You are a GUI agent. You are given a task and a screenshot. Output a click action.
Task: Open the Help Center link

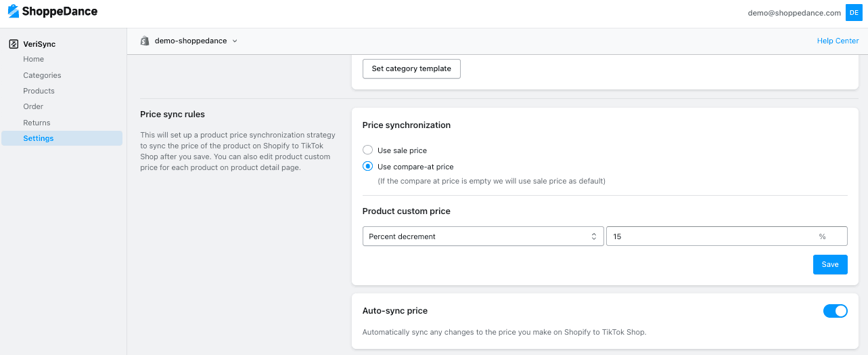(838, 41)
